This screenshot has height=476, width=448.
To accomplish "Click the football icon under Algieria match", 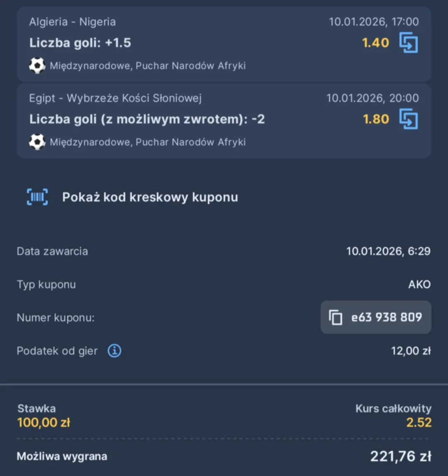I will click(x=37, y=66).
